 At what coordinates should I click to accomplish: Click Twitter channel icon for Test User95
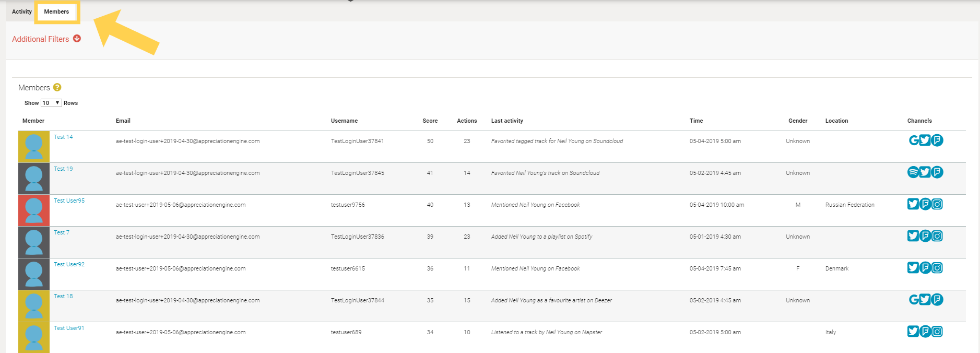click(913, 204)
